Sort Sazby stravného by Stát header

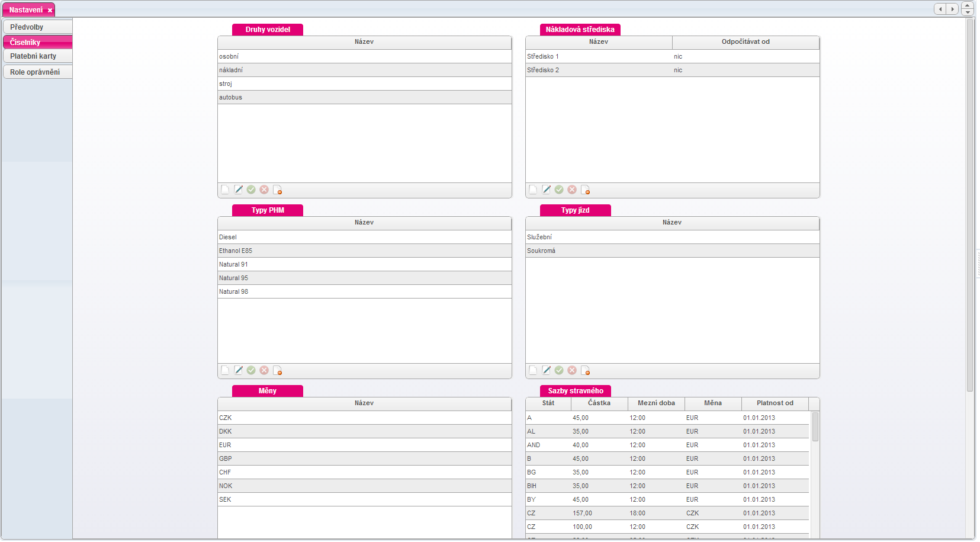pos(548,403)
